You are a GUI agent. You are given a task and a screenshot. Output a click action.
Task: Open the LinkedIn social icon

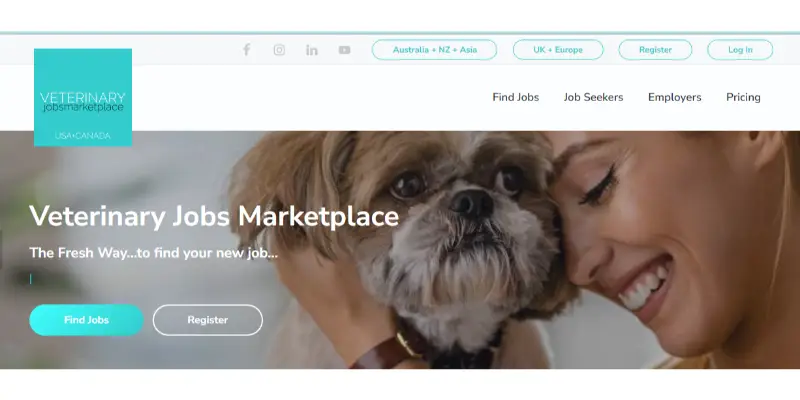312,49
